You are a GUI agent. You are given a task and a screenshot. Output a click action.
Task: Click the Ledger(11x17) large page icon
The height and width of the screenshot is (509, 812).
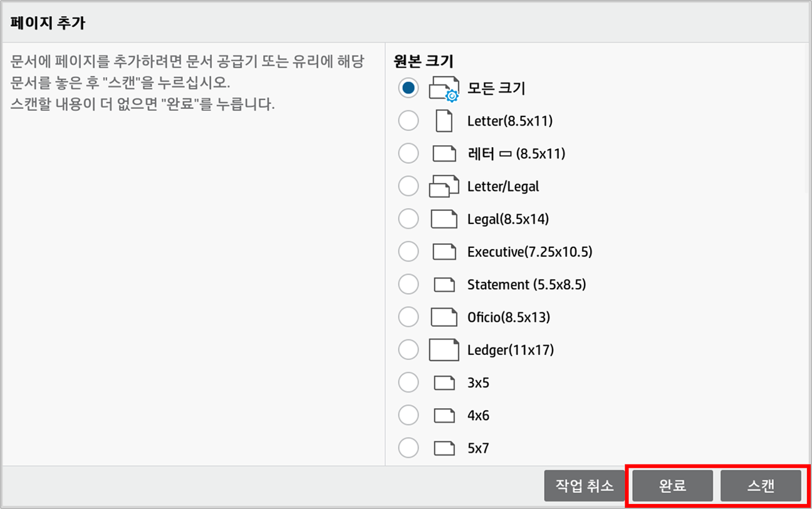(x=444, y=350)
